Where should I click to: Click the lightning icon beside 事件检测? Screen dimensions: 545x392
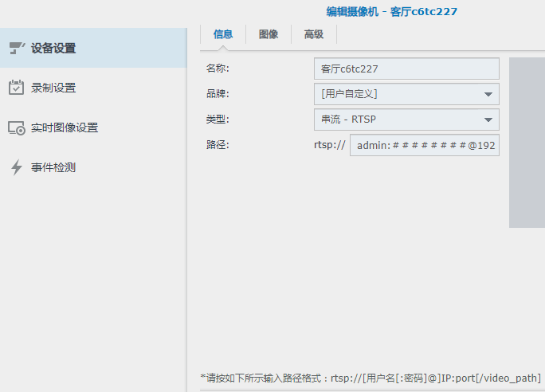(x=17, y=167)
